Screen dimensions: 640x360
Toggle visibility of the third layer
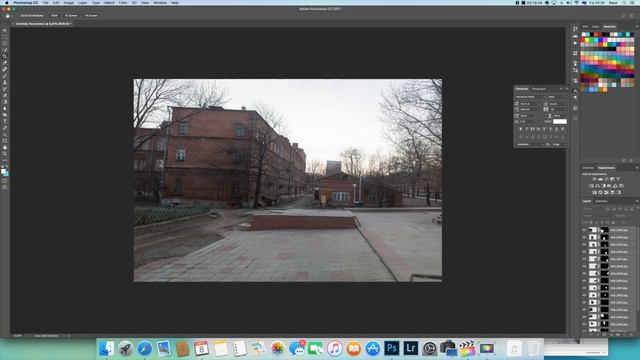(x=584, y=244)
